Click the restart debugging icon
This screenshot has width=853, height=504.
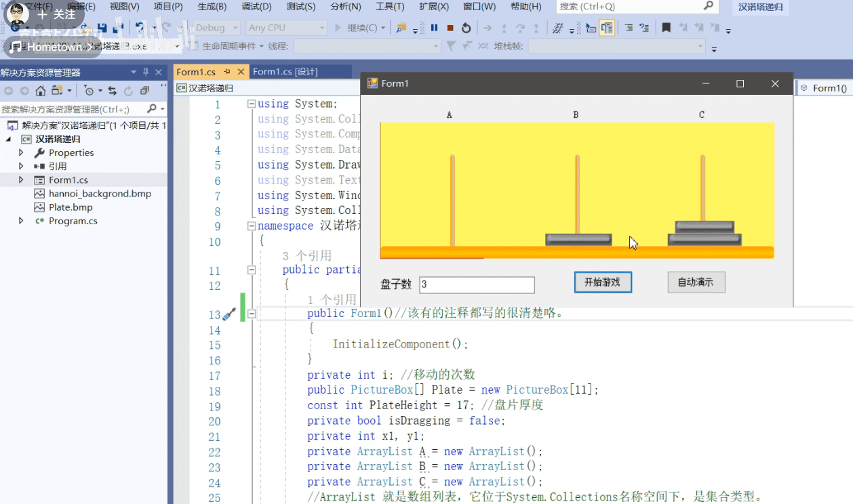coord(467,28)
